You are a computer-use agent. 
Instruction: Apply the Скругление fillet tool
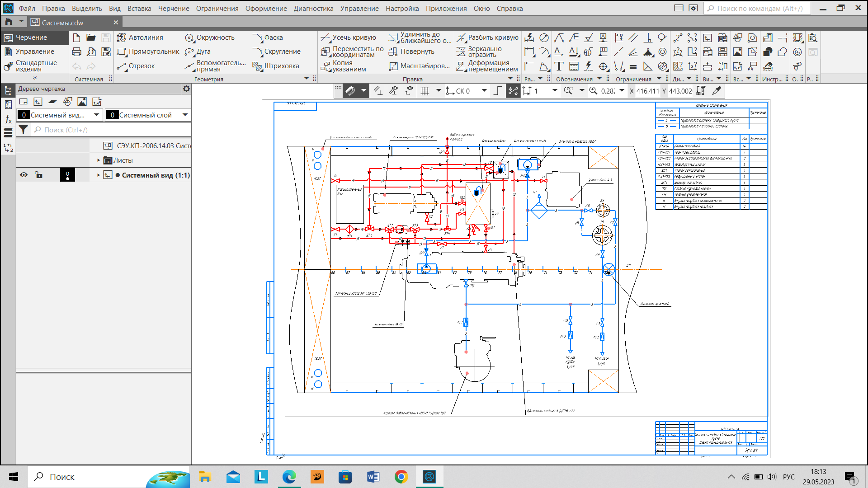[x=276, y=52]
